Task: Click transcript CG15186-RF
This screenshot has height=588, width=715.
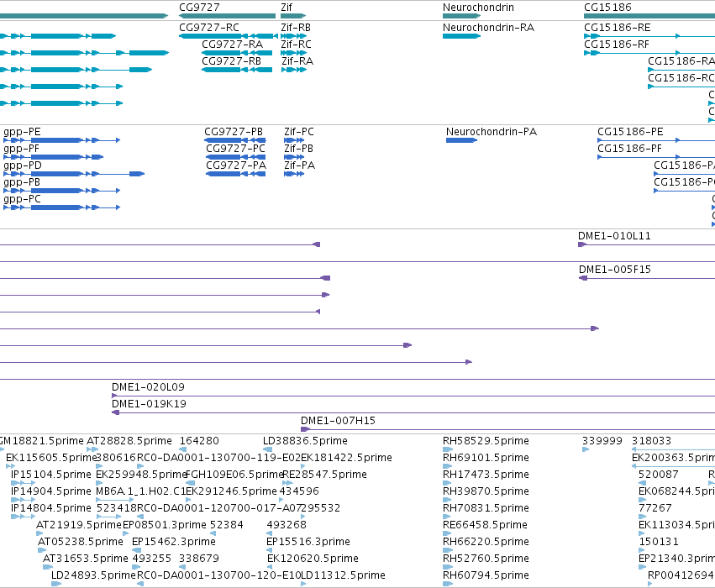Action: [649, 53]
